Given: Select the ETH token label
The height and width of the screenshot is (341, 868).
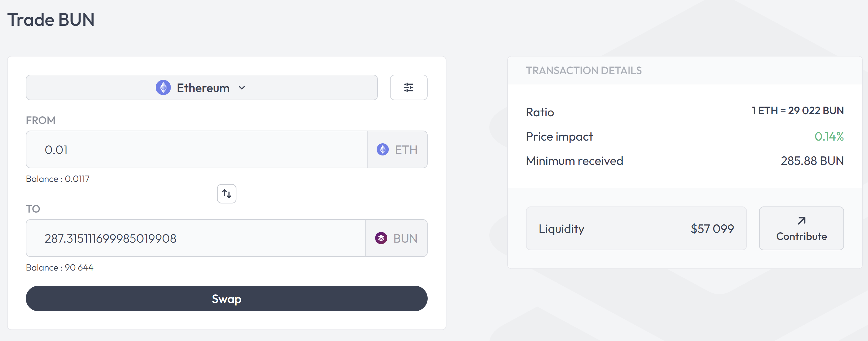Looking at the screenshot, I should coord(406,150).
